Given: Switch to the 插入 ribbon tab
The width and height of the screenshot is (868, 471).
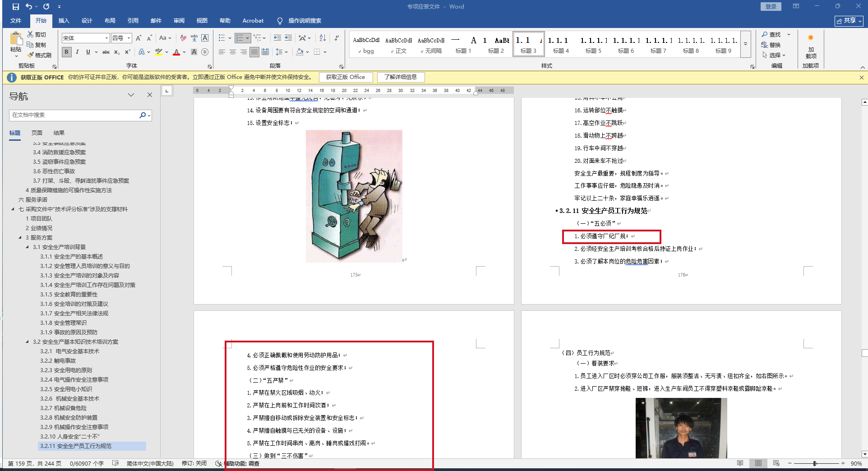Looking at the screenshot, I should [64, 21].
